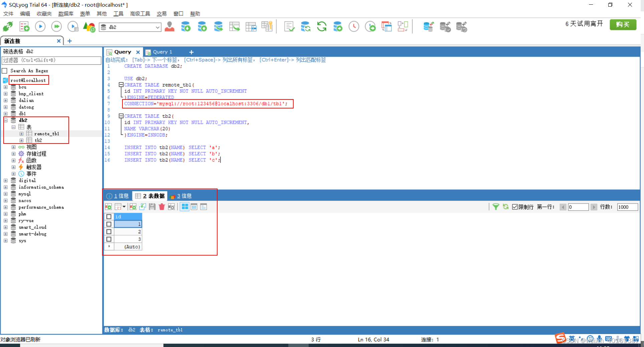Expand the information_schema database node
Screen dimensions: 644x347
[6, 187]
